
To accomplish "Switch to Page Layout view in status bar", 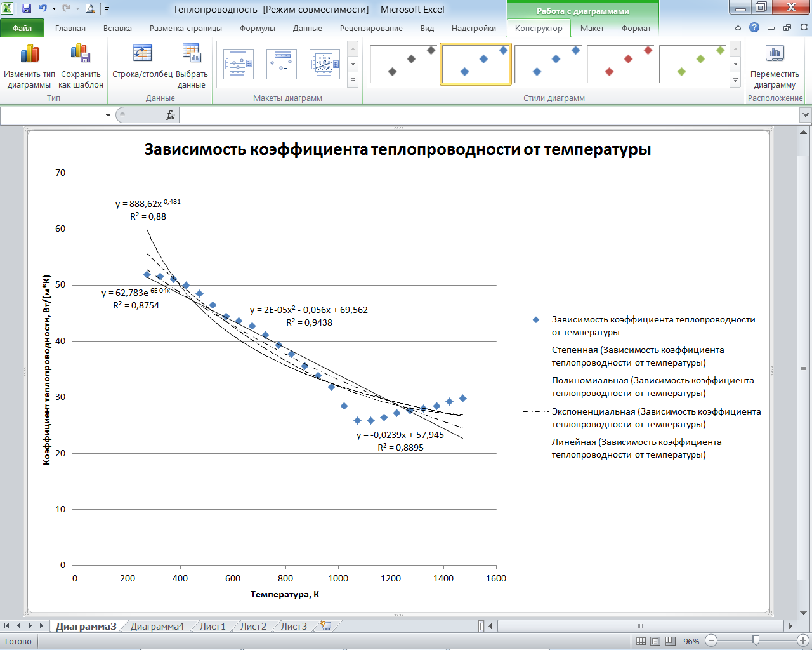I will click(655, 641).
